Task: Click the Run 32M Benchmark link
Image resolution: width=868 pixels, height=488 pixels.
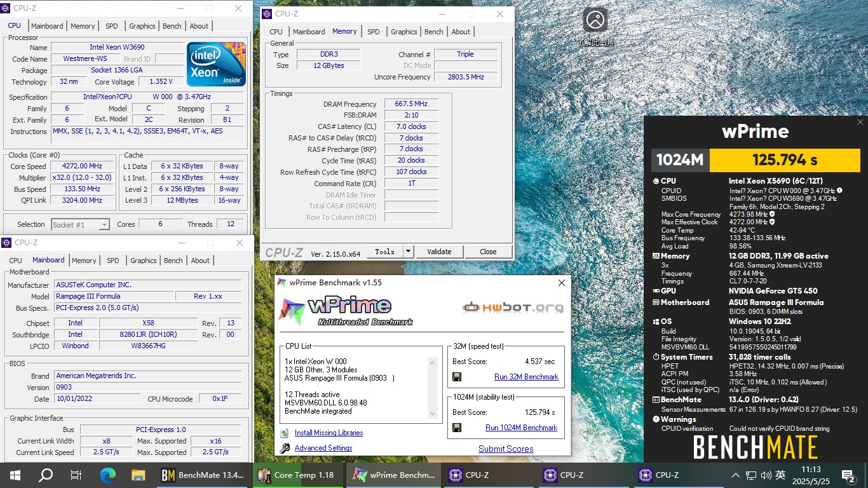Action: [526, 377]
